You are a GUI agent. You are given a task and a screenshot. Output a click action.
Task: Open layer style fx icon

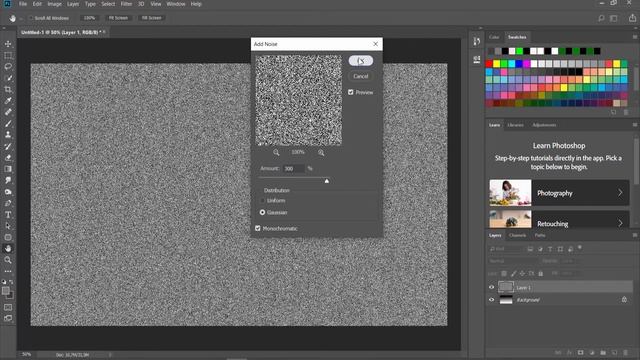[x=569, y=352]
